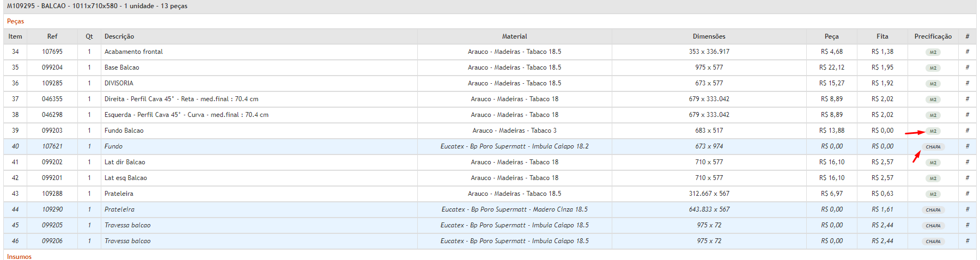Click the # link for item 34
980x260 pixels.
click(967, 52)
